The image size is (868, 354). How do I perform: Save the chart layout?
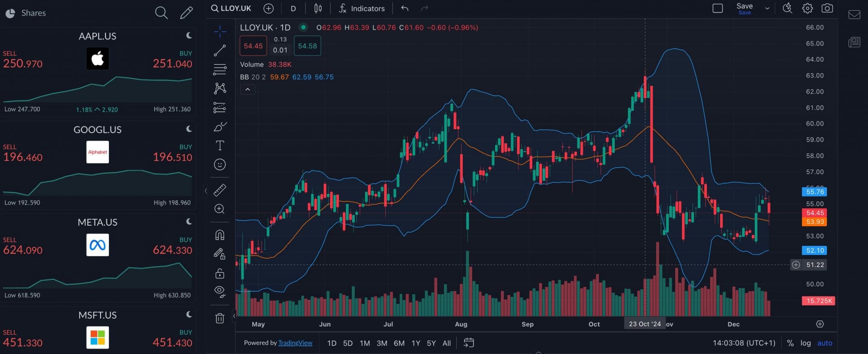tap(744, 8)
